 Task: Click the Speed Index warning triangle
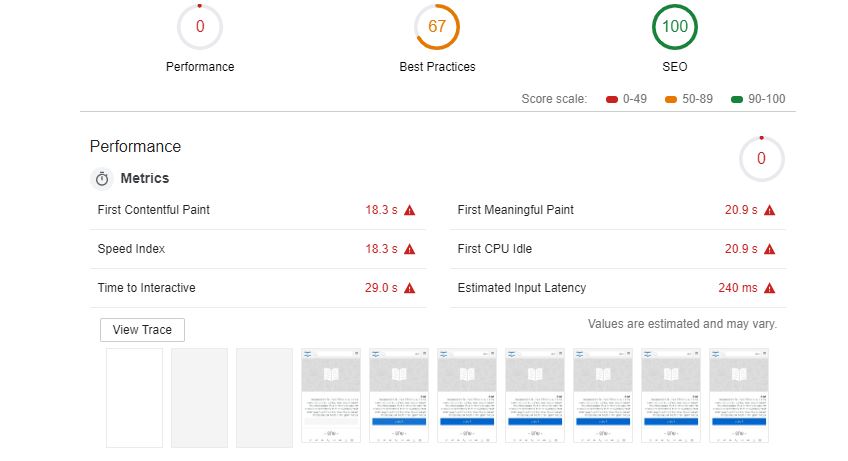tap(409, 249)
